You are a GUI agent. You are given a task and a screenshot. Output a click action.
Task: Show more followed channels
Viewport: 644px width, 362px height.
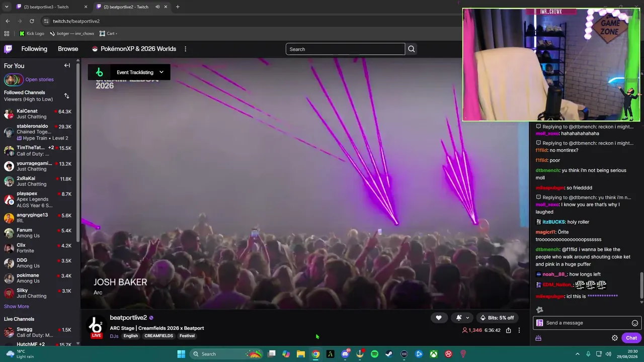pos(17,306)
